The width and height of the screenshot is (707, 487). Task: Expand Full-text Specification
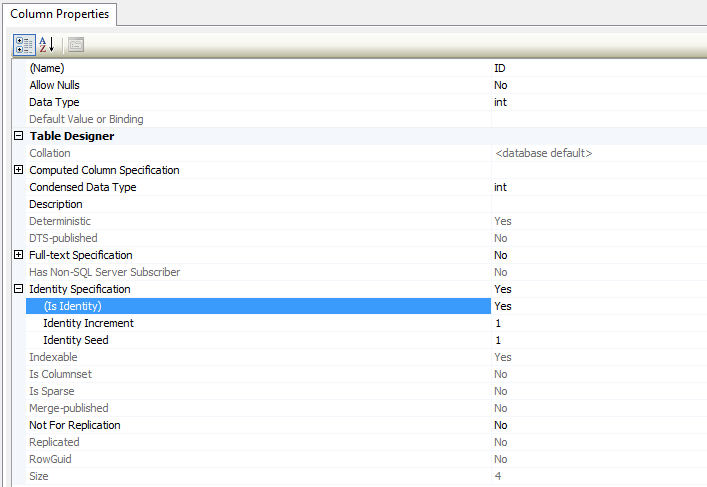(x=18, y=255)
